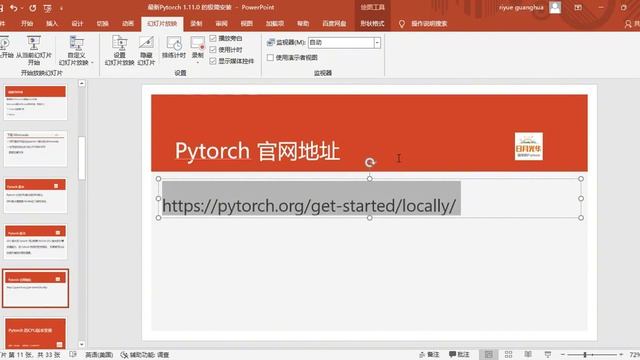Click the logo image on the slide
The width and height of the screenshot is (640, 360).
tap(529, 146)
